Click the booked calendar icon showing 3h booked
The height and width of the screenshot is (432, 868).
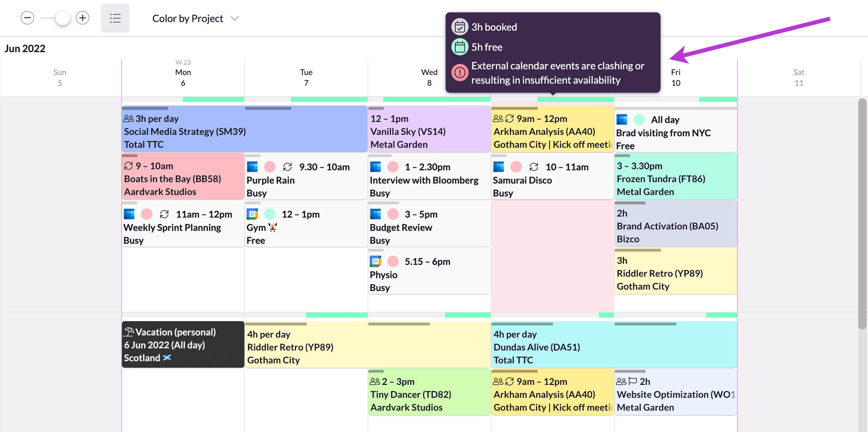pos(459,26)
